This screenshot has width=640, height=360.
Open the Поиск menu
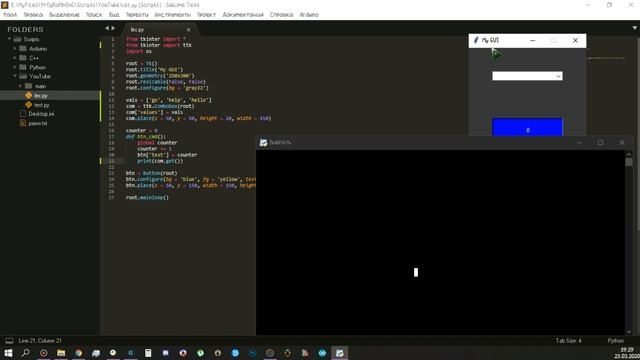[94, 15]
